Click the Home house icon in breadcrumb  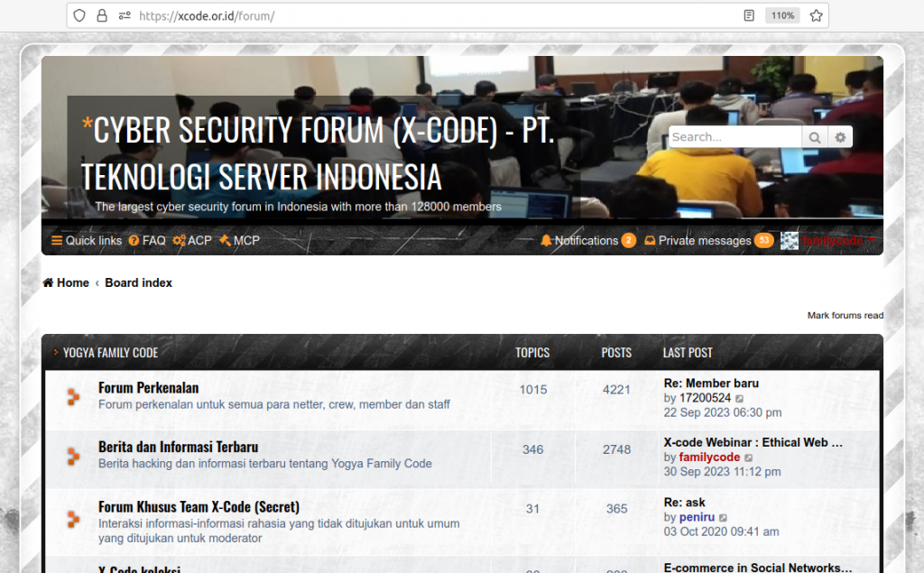pyautogui.click(x=49, y=283)
